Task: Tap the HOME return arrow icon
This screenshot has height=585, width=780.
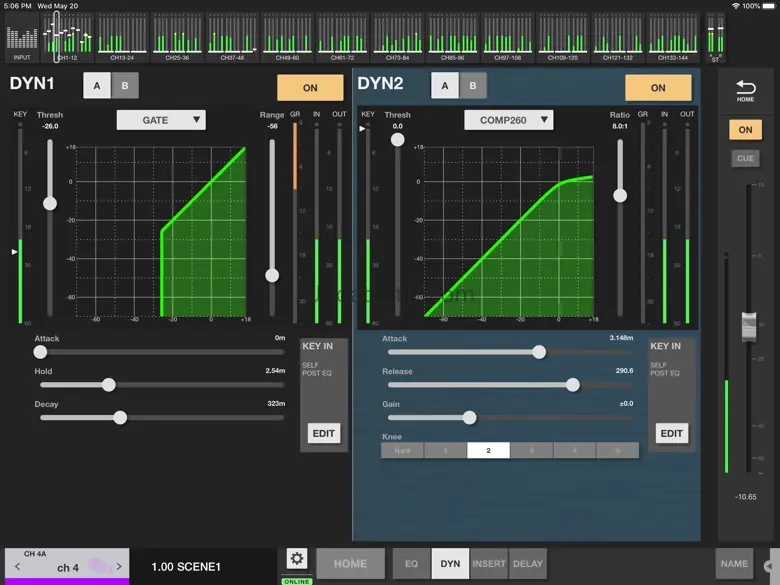Action: 745,91
